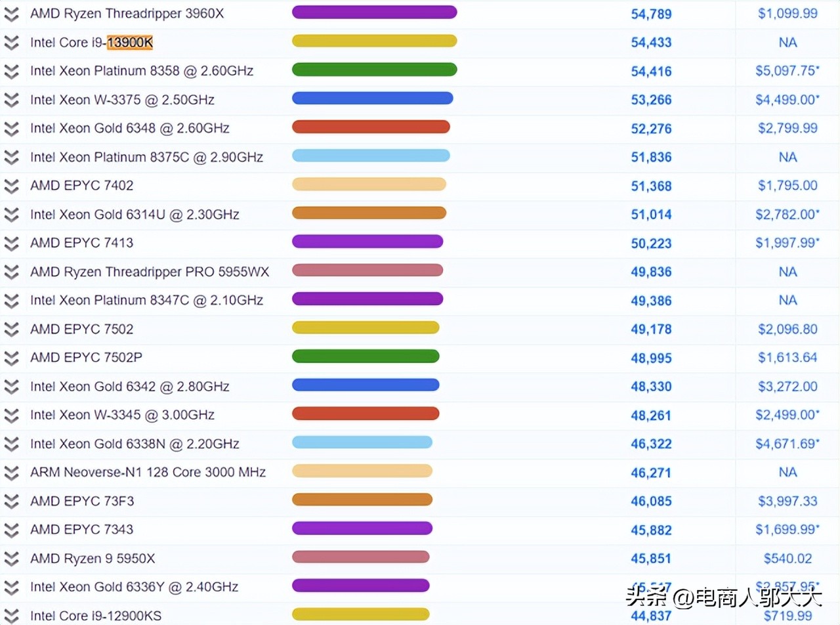Open Intel Xeon Gold 6348 @ 2.60GHz link
Image resolution: width=840 pixels, height=625 pixels.
click(x=130, y=127)
